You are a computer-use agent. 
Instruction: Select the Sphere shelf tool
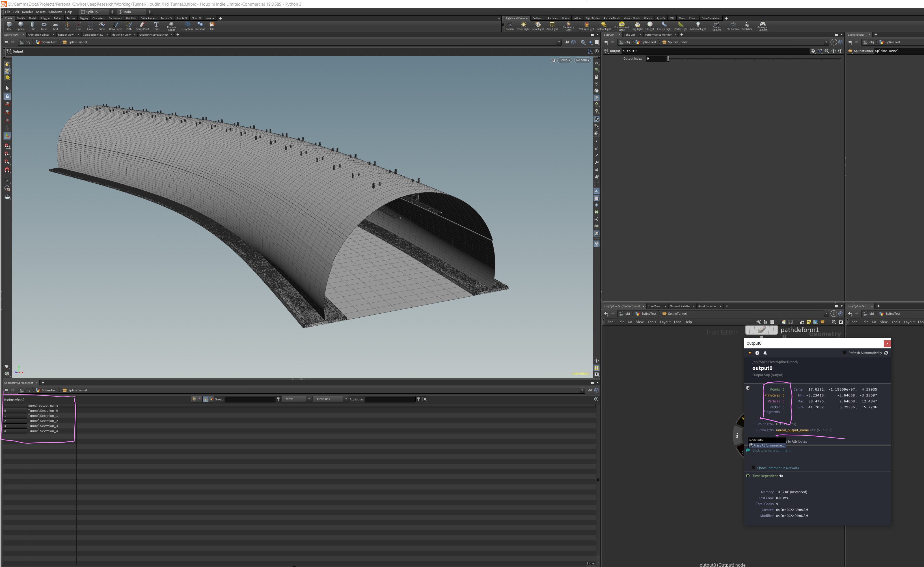(21, 26)
